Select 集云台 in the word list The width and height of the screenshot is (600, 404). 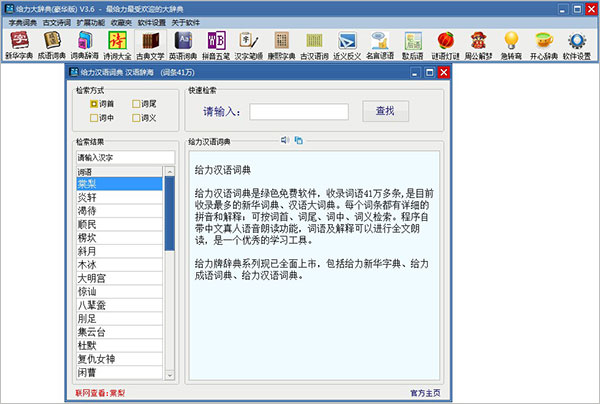point(119,332)
